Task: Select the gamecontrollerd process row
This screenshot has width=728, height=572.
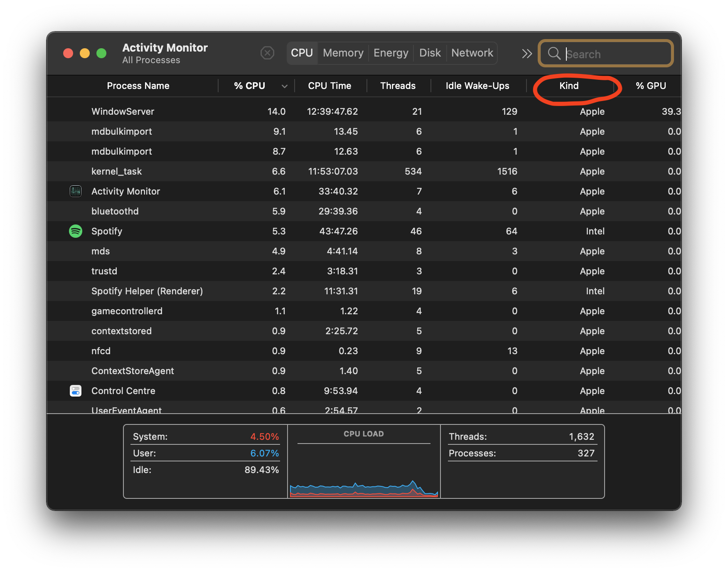Action: [364, 311]
